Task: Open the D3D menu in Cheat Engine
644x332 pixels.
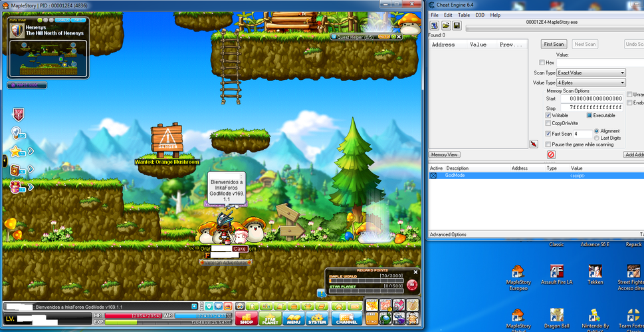Action: (480, 15)
